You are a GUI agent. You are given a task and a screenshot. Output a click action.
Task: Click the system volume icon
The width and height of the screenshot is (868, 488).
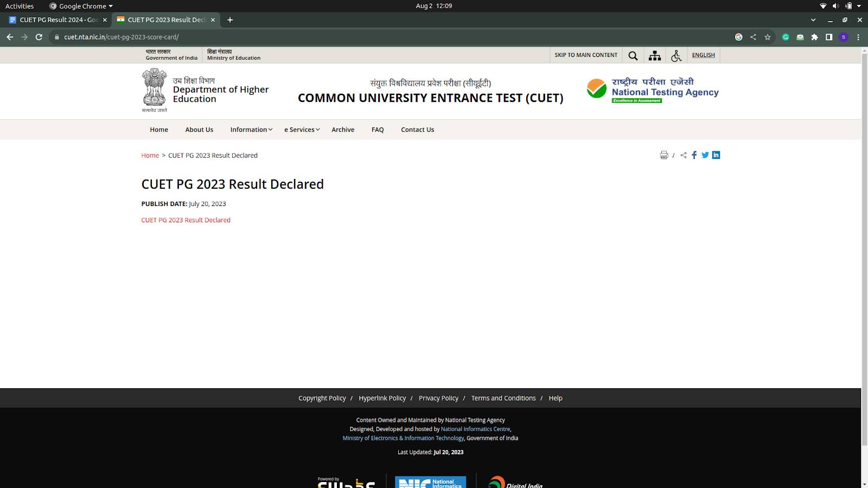click(835, 6)
